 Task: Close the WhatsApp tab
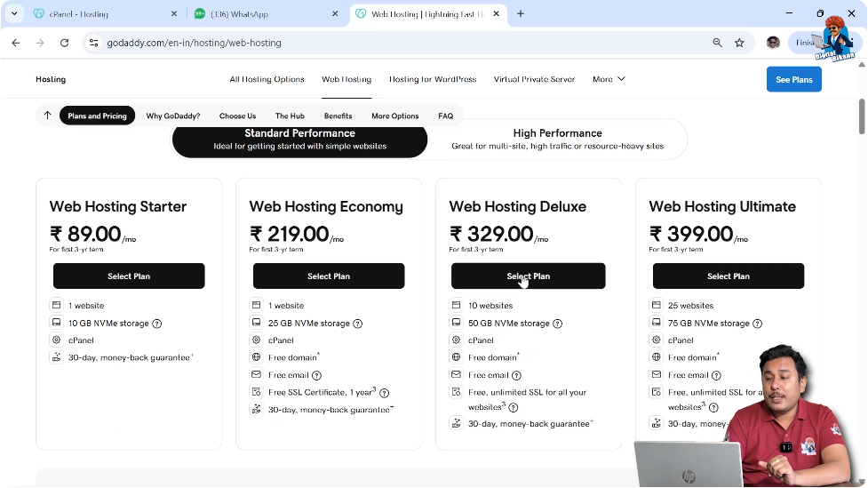(x=335, y=14)
